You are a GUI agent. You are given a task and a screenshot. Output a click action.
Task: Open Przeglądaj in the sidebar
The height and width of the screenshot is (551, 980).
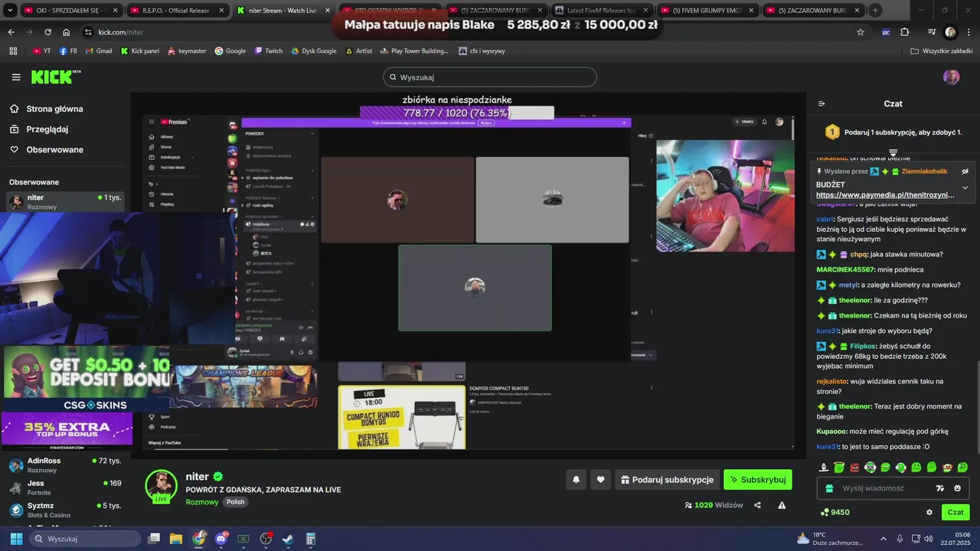click(x=46, y=129)
